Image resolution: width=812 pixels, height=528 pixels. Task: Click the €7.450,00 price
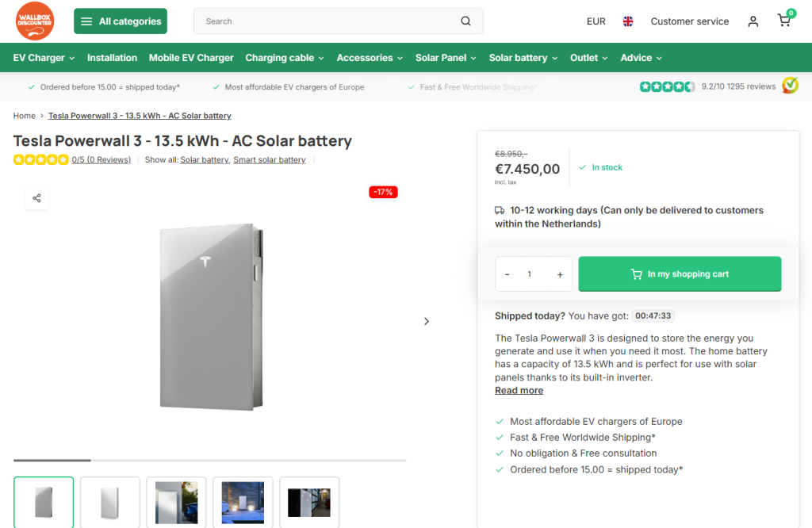pyautogui.click(x=527, y=169)
